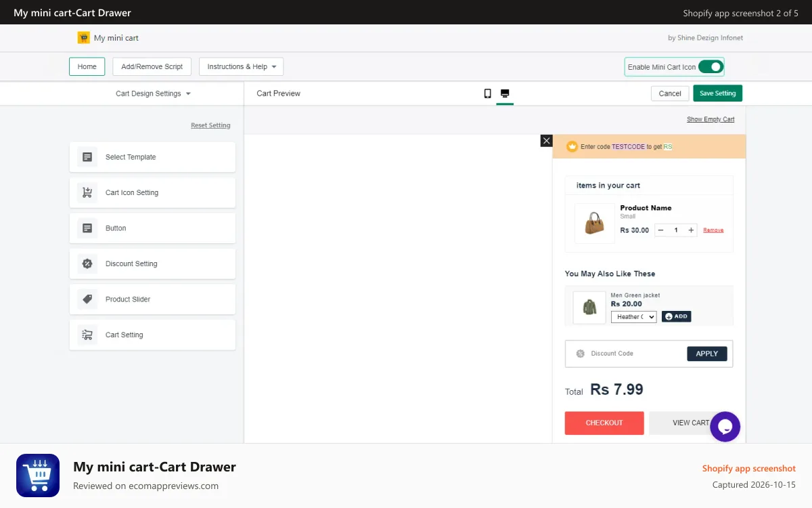Open the Cart Icon Setting row
The width and height of the screenshot is (812, 508).
click(152, 192)
